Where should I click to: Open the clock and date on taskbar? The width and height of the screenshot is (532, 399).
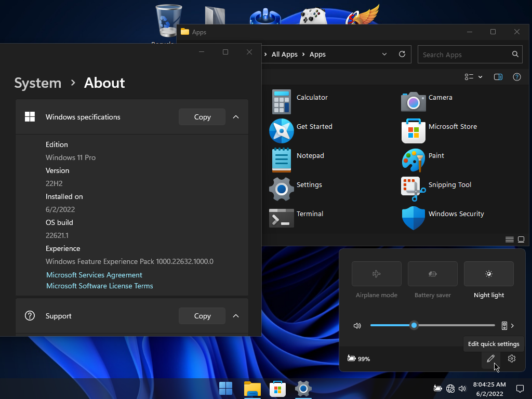click(x=489, y=389)
